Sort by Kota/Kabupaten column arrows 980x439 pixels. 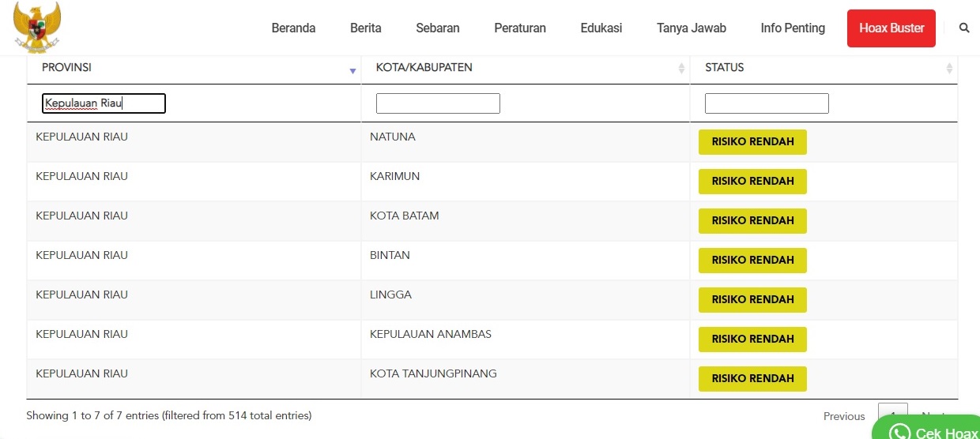tap(681, 69)
